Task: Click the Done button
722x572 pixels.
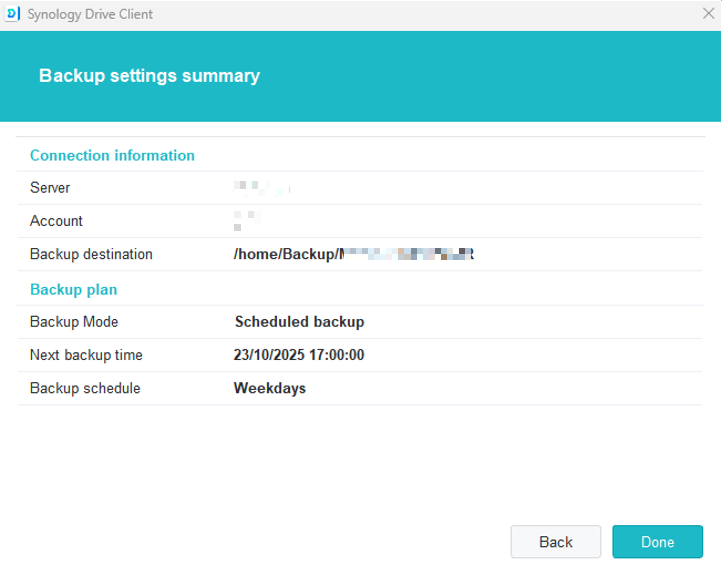Action: 657,542
